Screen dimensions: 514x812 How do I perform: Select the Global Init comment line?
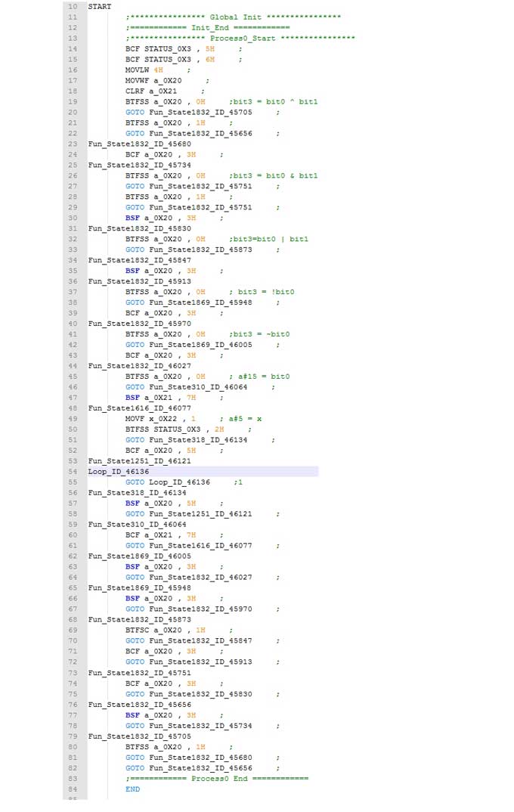point(233,17)
